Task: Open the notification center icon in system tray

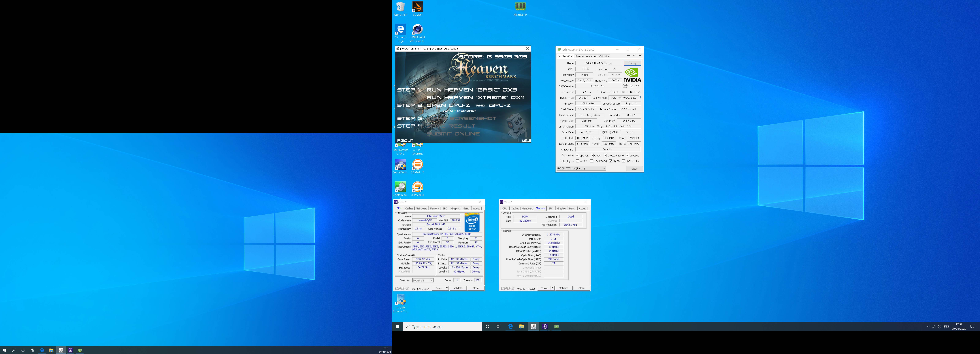Action: pos(972,327)
